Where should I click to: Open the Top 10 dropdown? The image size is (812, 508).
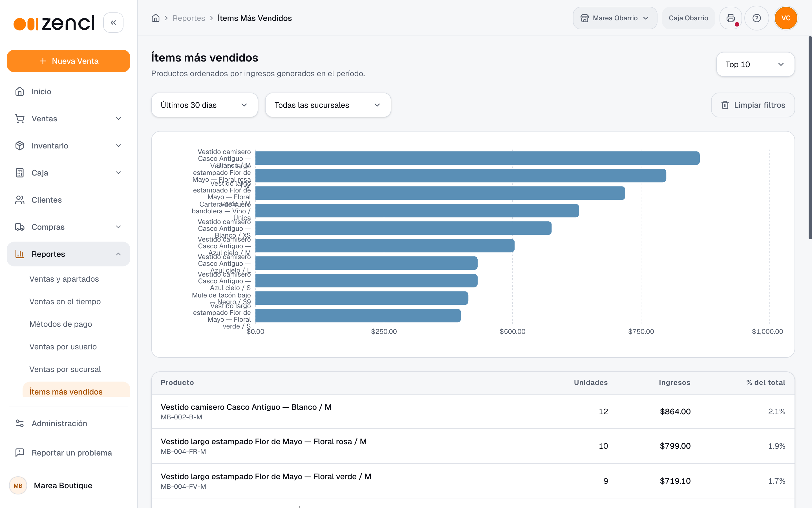coord(755,65)
